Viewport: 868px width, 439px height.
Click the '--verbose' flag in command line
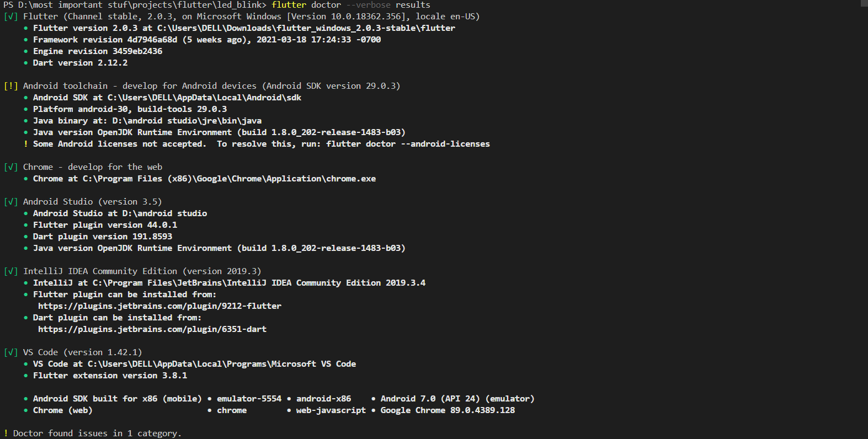[x=368, y=5]
